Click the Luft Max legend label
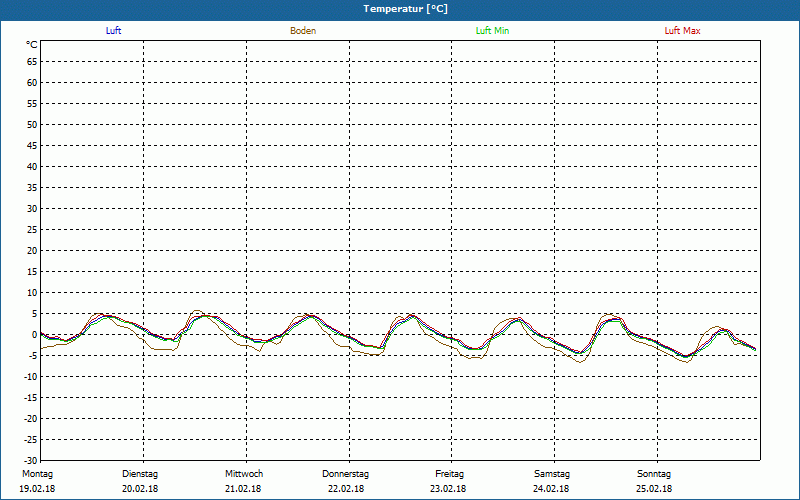The image size is (800, 500). (x=682, y=31)
